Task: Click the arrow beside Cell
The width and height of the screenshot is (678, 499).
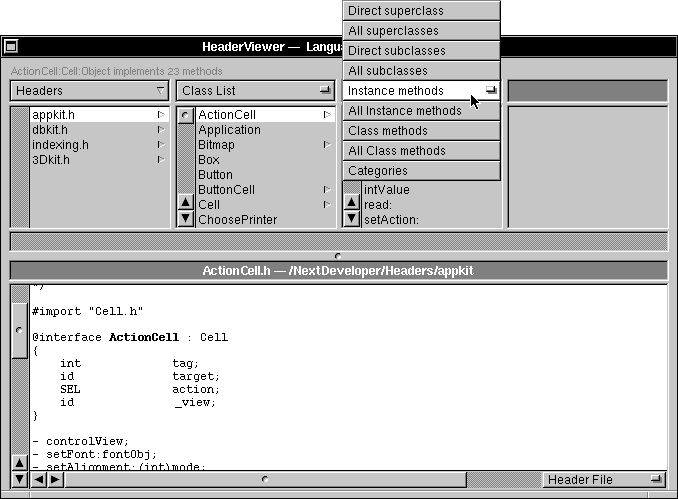Action: coord(327,205)
